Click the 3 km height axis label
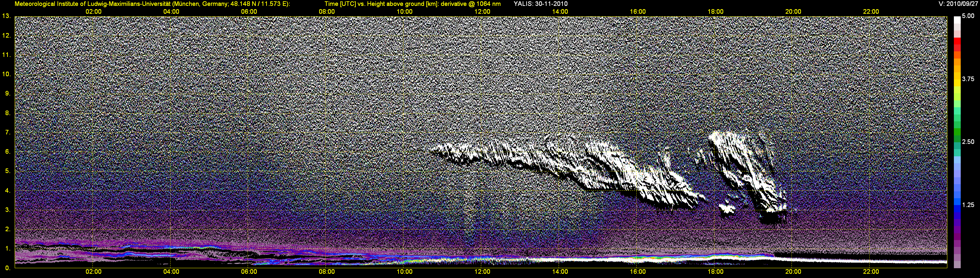980x278 pixels. point(8,210)
